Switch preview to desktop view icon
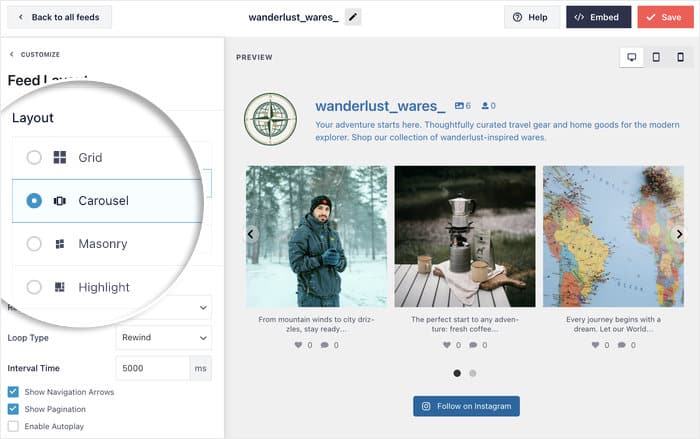This screenshot has width=700, height=439. click(x=632, y=57)
